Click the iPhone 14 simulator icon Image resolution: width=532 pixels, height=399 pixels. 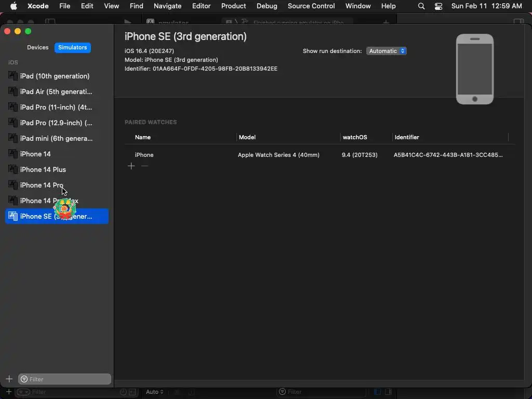tap(13, 154)
